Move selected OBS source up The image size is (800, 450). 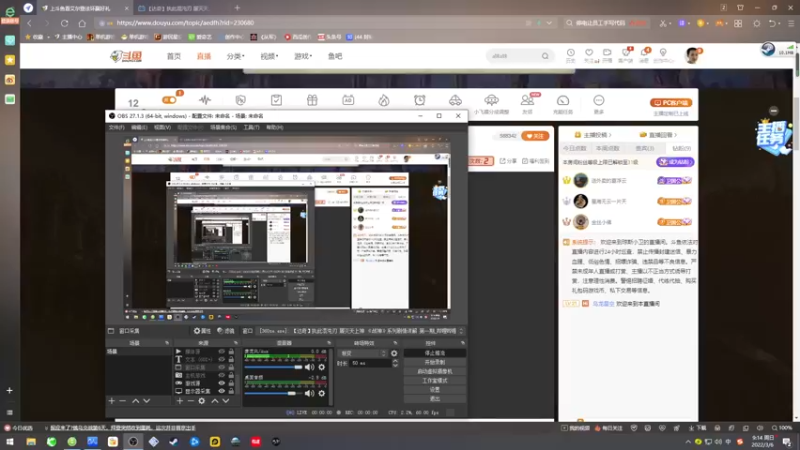tap(215, 401)
